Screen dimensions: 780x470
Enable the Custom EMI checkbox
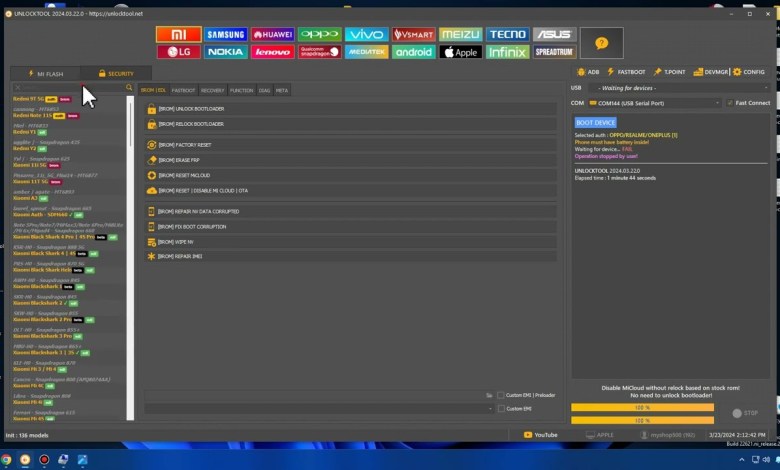pyautogui.click(x=501, y=408)
